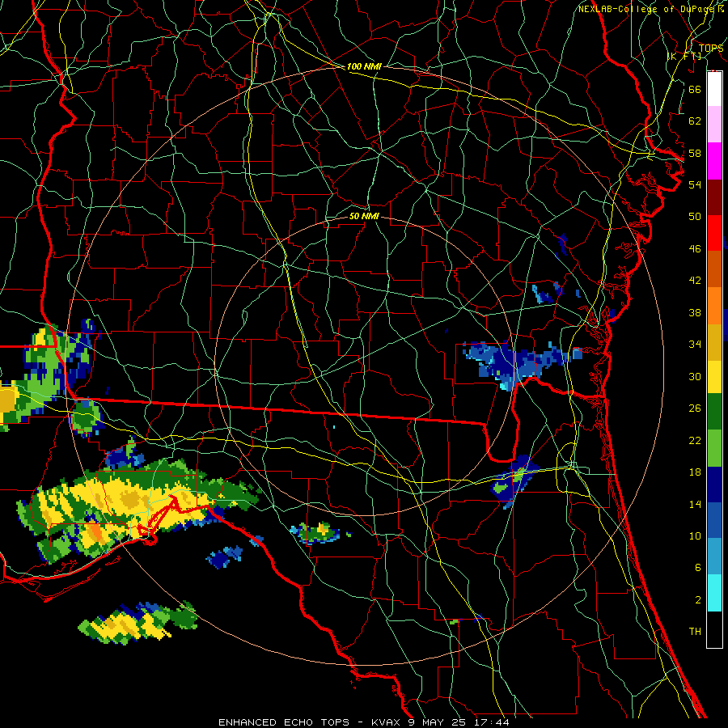Click the "ENHANCED ECHO TOPS" product title
Viewport: 728px width, 728px height.
(284, 722)
